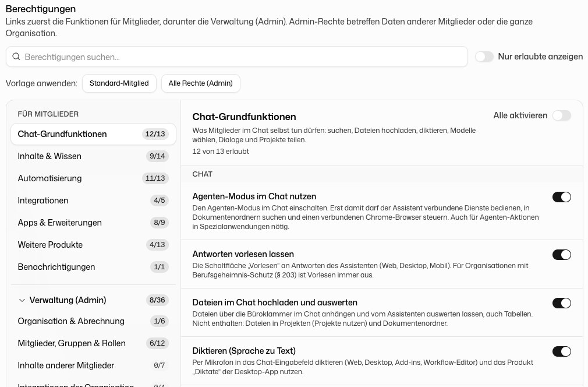This screenshot has width=588, height=387.
Task: Toggle Nur erlaubte anzeigen switch
Action: click(484, 57)
